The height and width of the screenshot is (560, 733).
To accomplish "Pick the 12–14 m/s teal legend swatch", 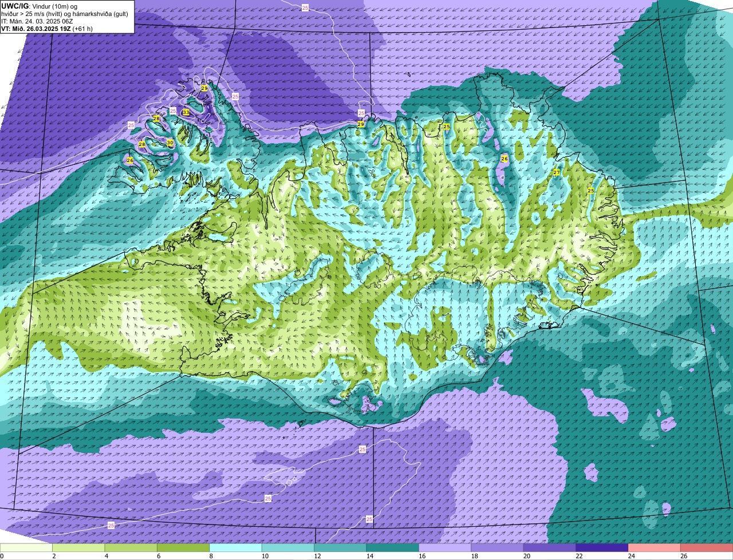I will point(340,547).
